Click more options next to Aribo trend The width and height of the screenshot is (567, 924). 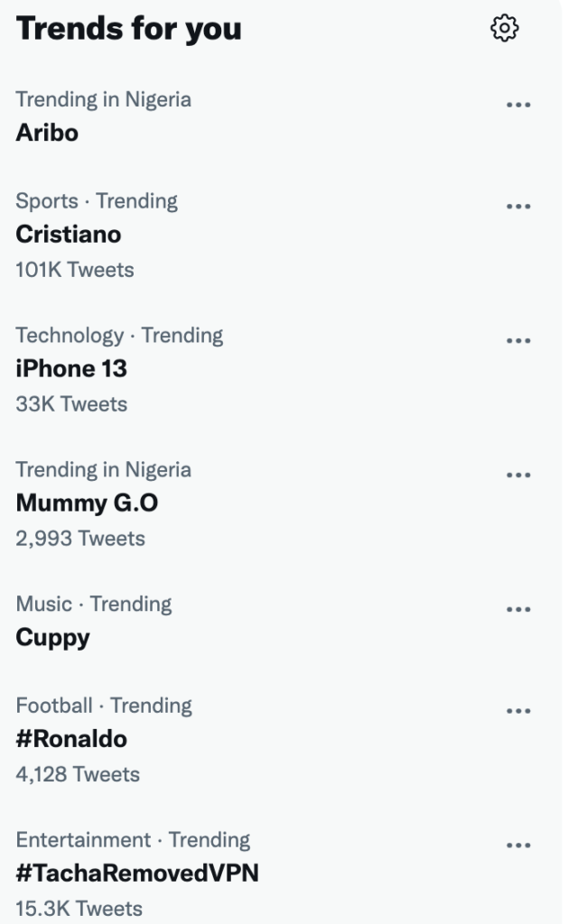coord(518,105)
